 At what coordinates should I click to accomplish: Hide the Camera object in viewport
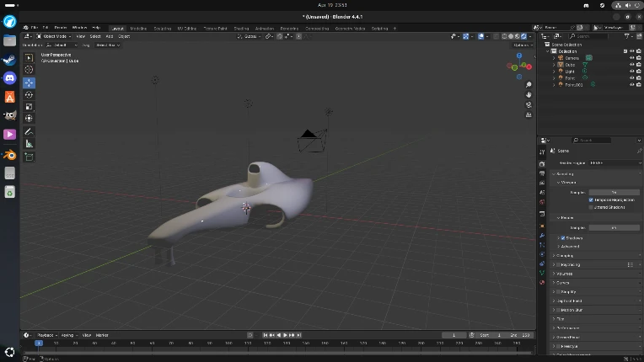[x=632, y=58]
